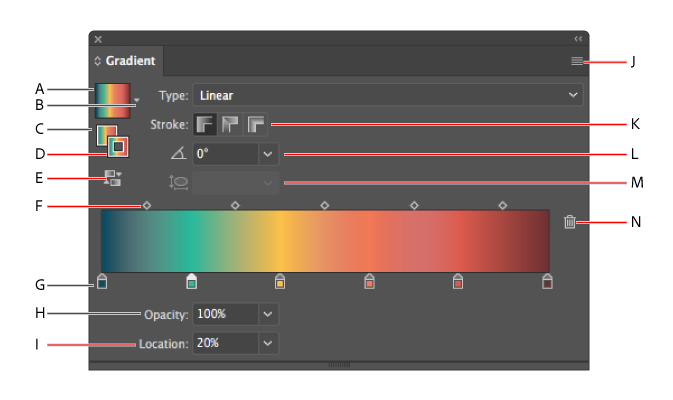Open the Location dropdown arrow

268,343
